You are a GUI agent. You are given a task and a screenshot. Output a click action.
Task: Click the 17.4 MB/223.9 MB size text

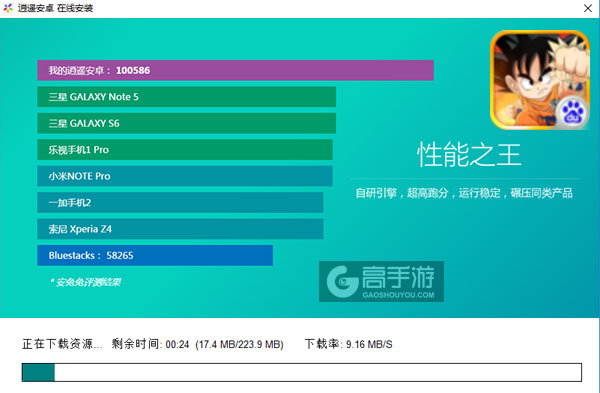click(x=240, y=344)
